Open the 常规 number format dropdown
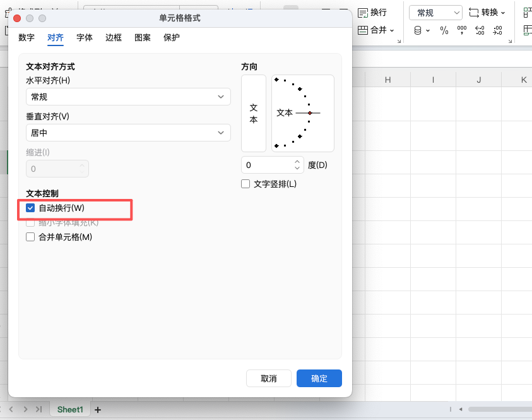Screen dimensions: 532x420 435,11
